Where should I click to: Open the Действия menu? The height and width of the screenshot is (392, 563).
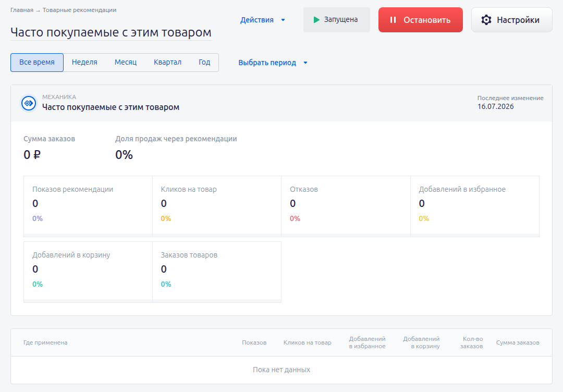[x=262, y=20]
